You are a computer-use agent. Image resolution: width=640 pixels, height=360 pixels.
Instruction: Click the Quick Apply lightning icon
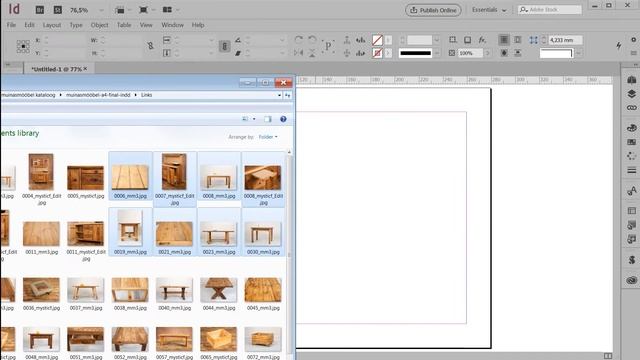(x=619, y=46)
